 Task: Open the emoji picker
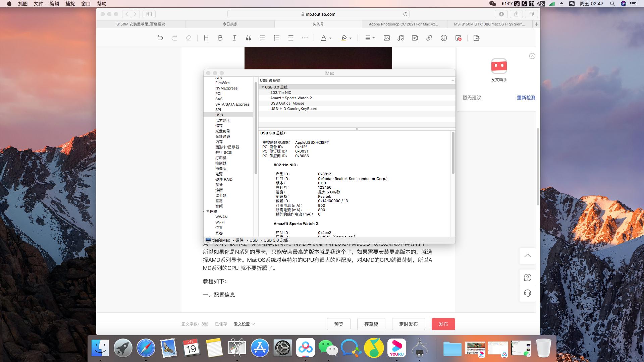tap(443, 38)
